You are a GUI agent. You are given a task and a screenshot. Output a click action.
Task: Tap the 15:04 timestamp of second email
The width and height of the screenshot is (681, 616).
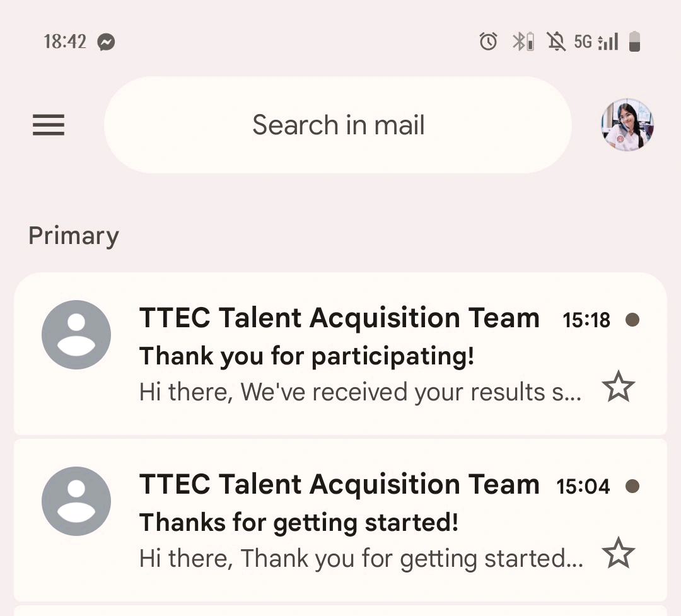(583, 486)
